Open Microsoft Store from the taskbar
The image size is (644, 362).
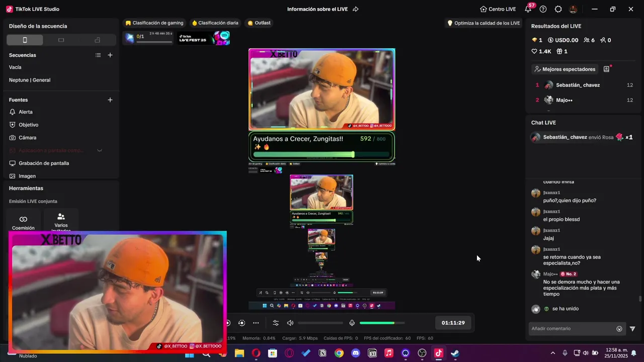273,353
